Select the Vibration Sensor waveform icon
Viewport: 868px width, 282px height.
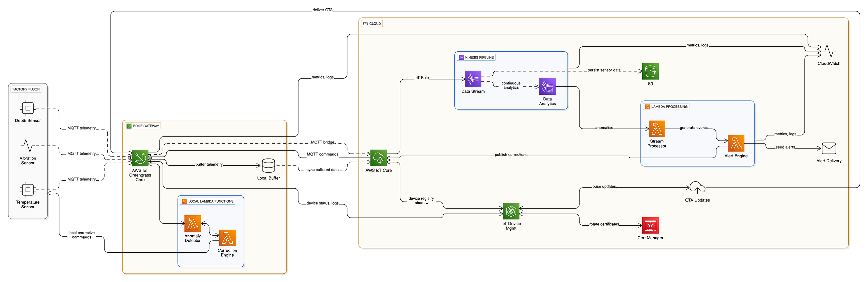coord(28,146)
